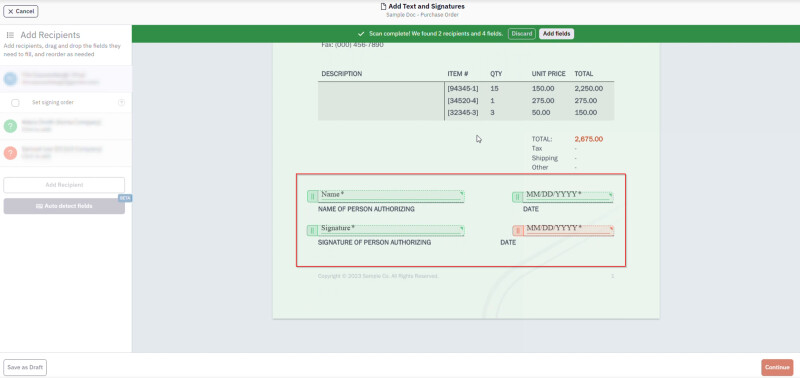Click item number [34520-4] in table

(463, 100)
